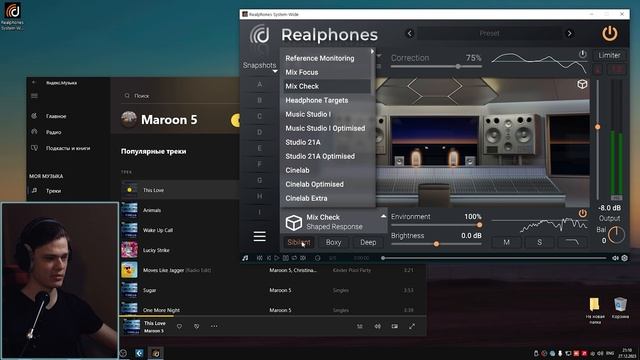Like the current track with heart icon
Viewport: 640px width, 360px height.
[179, 327]
